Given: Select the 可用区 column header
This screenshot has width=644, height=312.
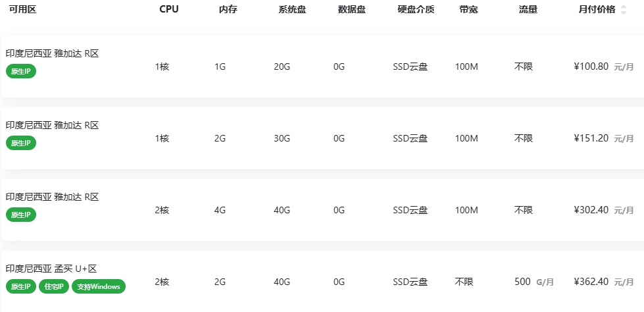Looking at the screenshot, I should click(x=22, y=9).
